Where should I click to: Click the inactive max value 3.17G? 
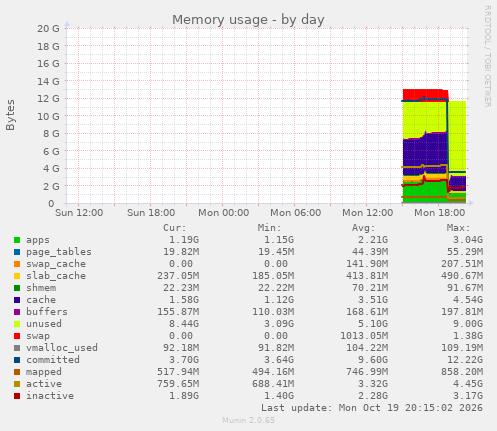click(468, 396)
